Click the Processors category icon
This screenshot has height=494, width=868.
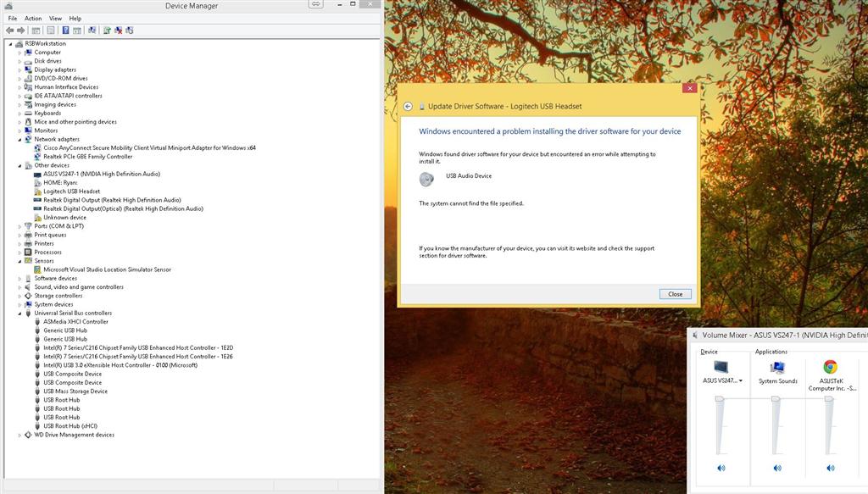(28, 253)
